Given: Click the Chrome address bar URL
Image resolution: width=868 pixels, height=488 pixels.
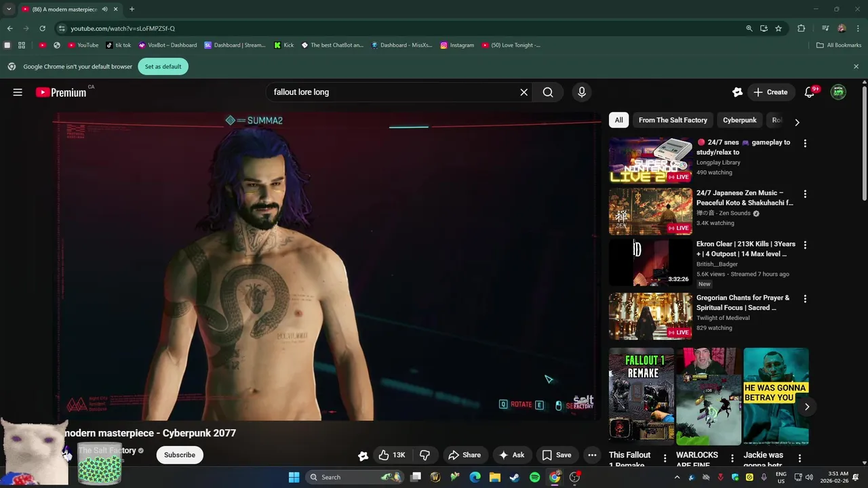Looking at the screenshot, I should (x=123, y=28).
